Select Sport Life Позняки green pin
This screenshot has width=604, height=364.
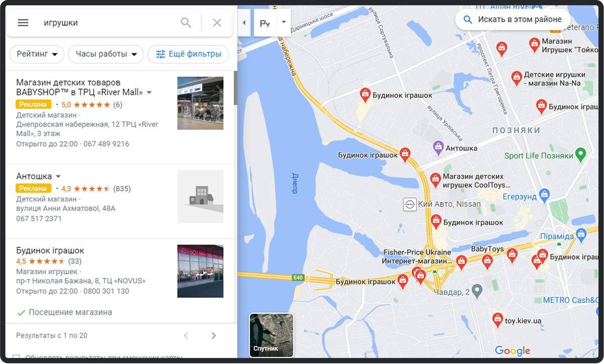click(x=581, y=154)
